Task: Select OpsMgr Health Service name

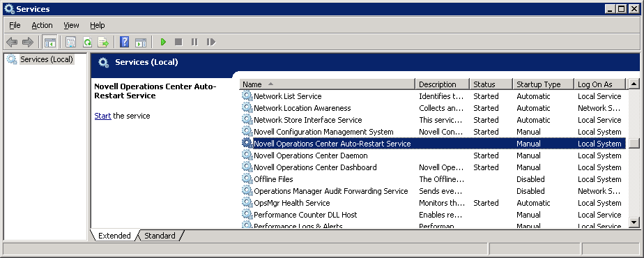Action: click(291, 204)
